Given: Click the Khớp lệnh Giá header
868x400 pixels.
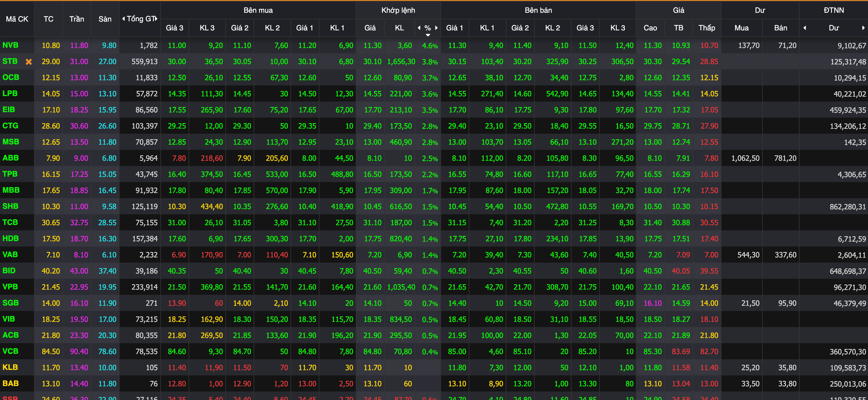Looking at the screenshot, I should pos(370,28).
